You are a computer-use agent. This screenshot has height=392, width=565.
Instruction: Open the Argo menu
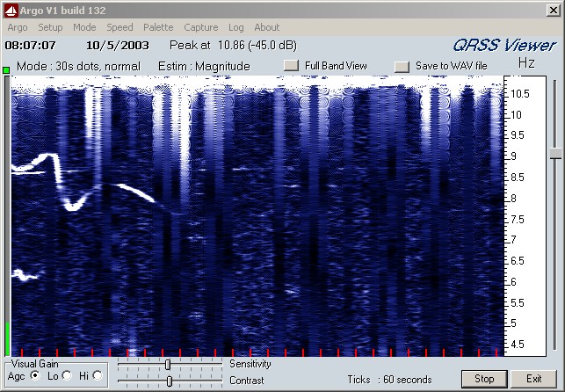point(18,27)
